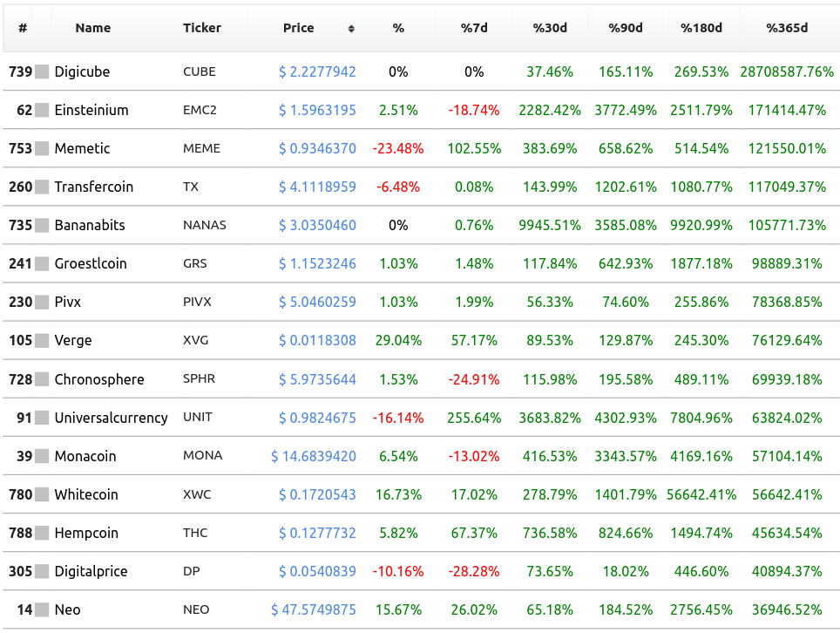Screen dimensions: 840x633
Task: Click the Whitecoin coin icon placeholder
Action: pyautogui.click(x=42, y=494)
